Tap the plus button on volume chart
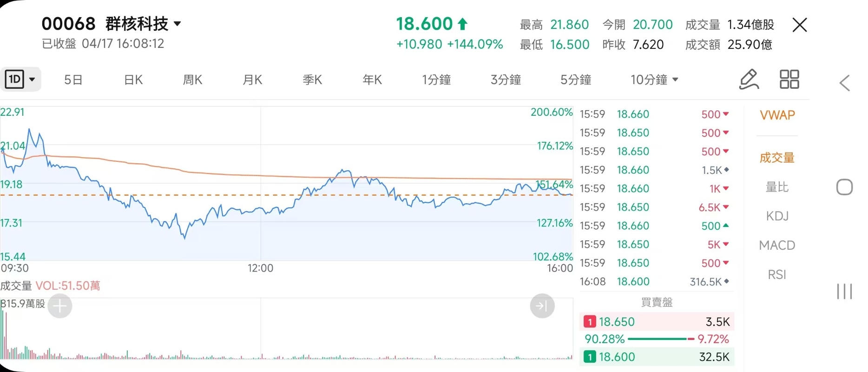Screen dimensions: 868x372 pos(60,306)
